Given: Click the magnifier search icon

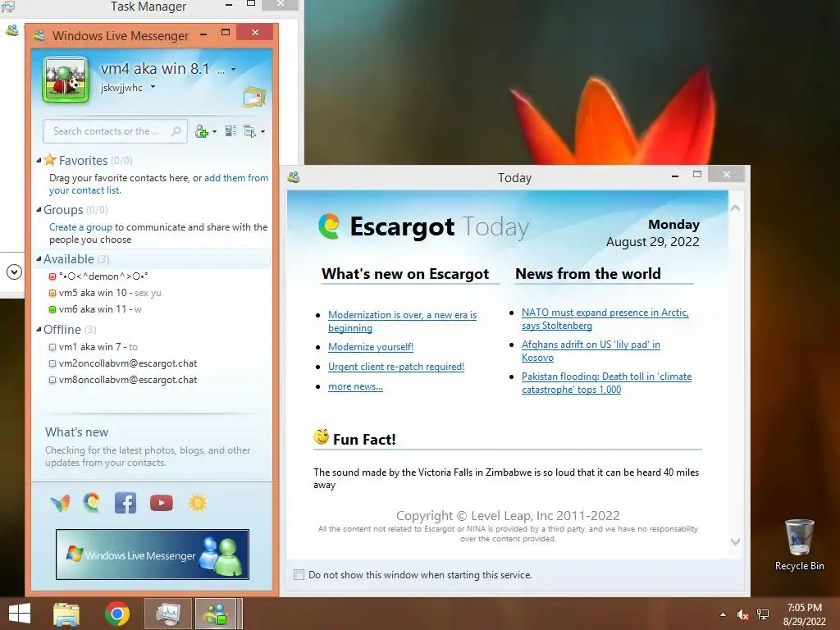Looking at the screenshot, I should [176, 131].
